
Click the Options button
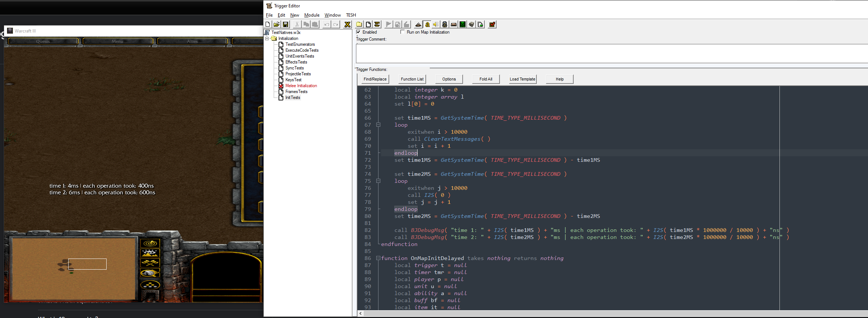point(449,79)
